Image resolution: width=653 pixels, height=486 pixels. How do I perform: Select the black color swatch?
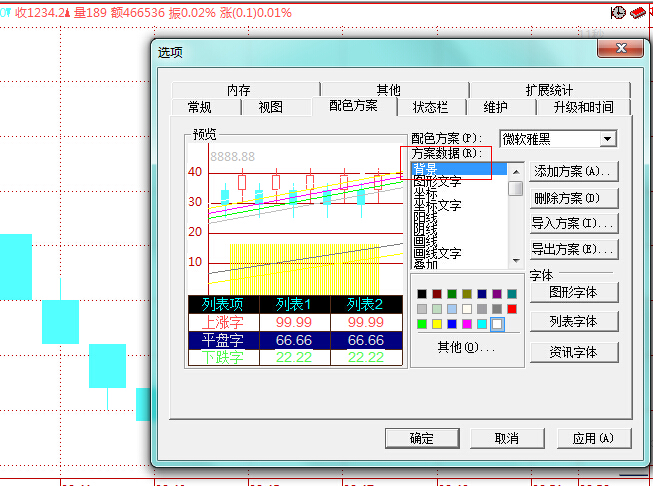[422, 294]
